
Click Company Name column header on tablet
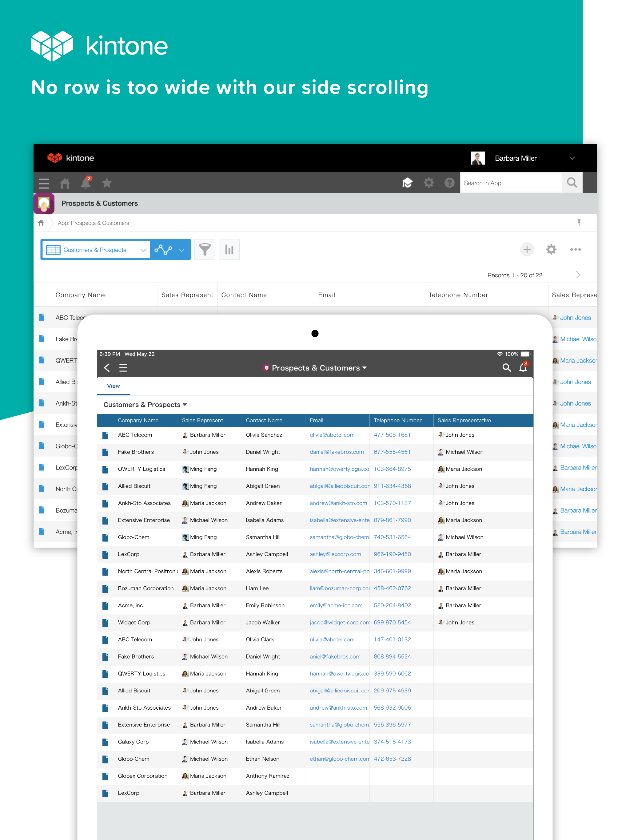pyautogui.click(x=138, y=420)
